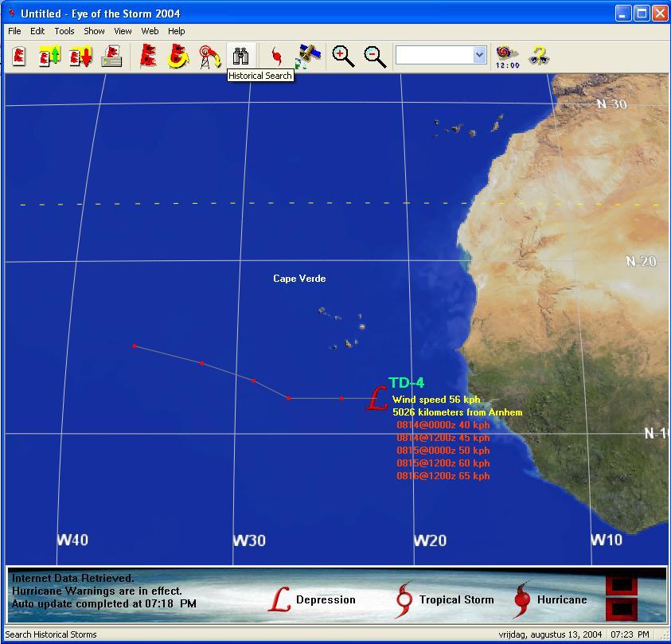
Task: Click forecast entry 0815@0000z 50 kph
Action: point(443,451)
